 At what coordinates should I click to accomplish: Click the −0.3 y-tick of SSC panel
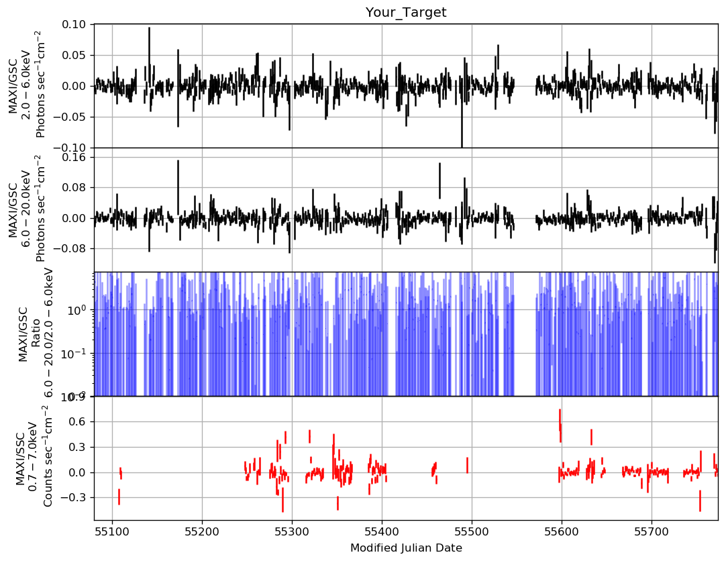coord(73,498)
